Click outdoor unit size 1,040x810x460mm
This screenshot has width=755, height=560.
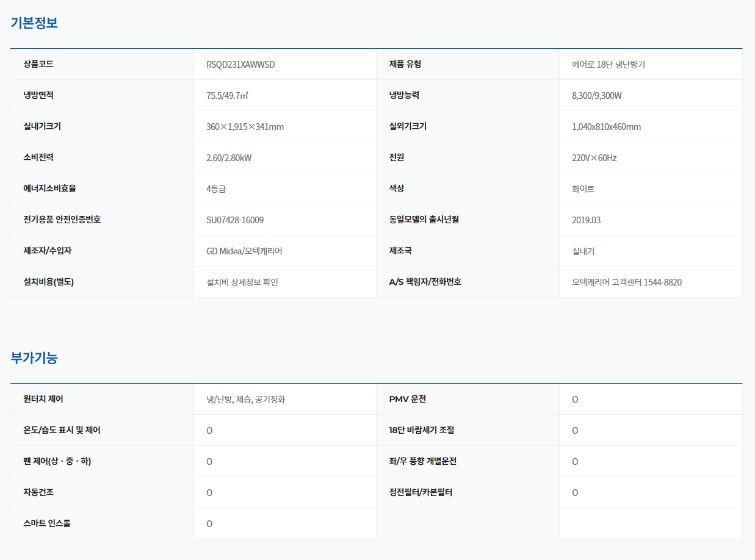pyautogui.click(x=606, y=127)
